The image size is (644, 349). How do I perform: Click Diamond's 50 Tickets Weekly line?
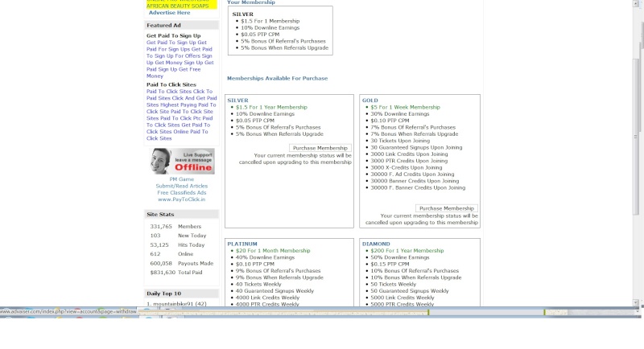coord(393,284)
